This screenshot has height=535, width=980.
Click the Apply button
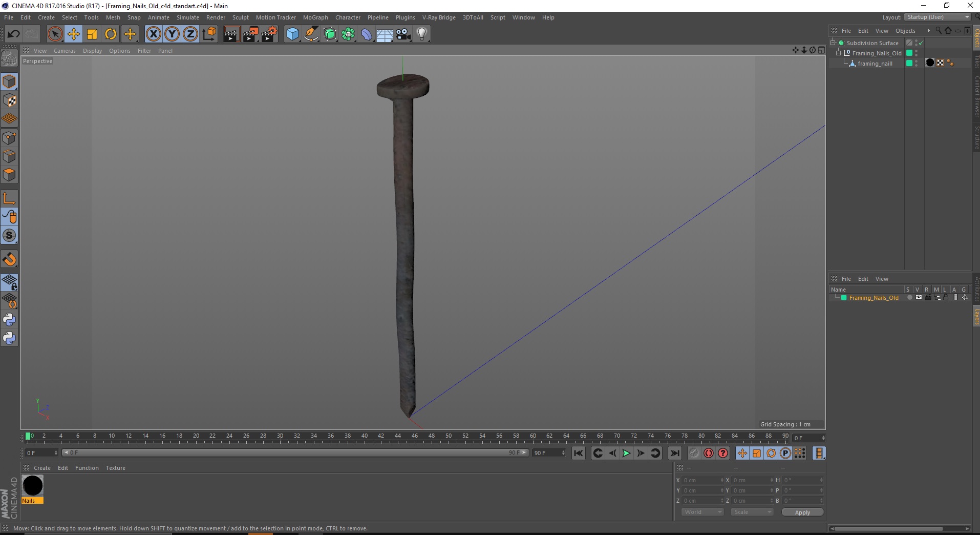(802, 512)
